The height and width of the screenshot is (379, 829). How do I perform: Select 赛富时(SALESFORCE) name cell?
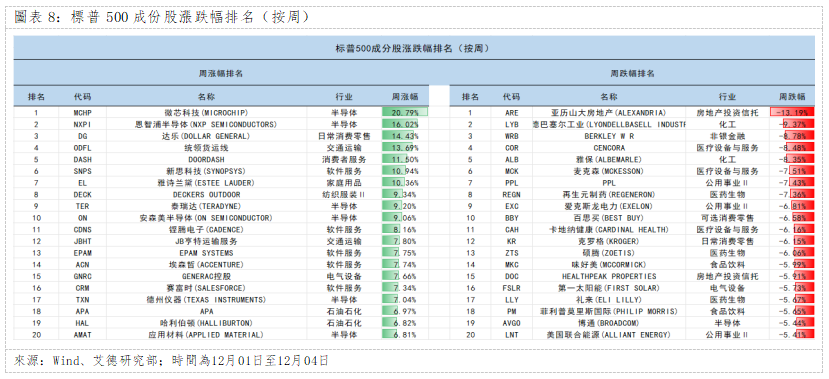click(x=207, y=288)
